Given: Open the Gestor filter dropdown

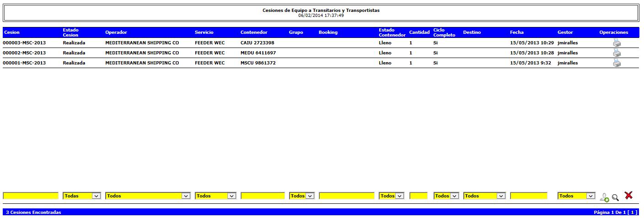Looking at the screenshot, I should coord(576,196).
